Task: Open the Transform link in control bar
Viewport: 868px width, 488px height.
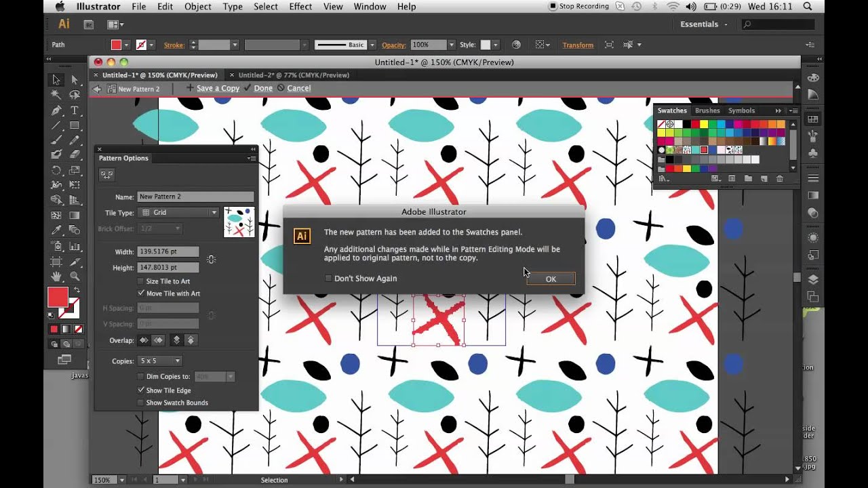Action: pos(578,45)
